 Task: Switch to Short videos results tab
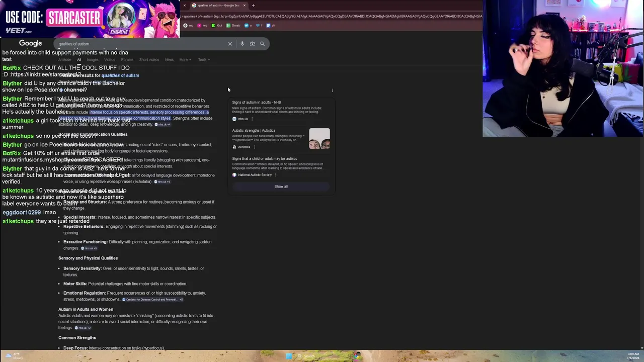pos(149,60)
